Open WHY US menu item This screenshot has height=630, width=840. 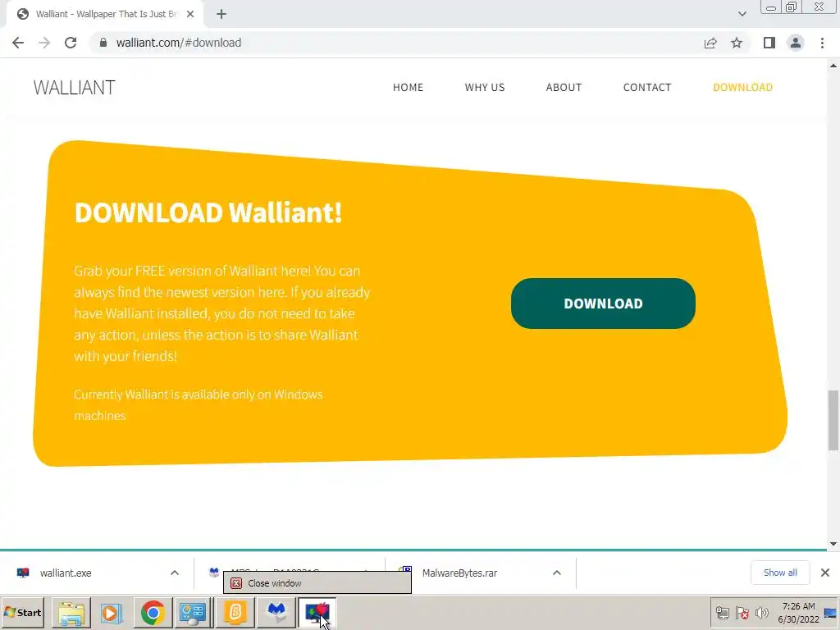pyautogui.click(x=484, y=87)
